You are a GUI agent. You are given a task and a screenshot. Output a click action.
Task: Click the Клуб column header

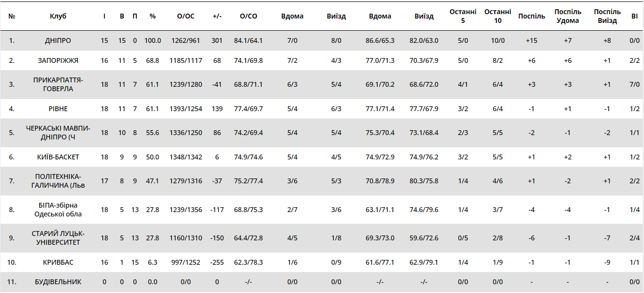pos(58,16)
